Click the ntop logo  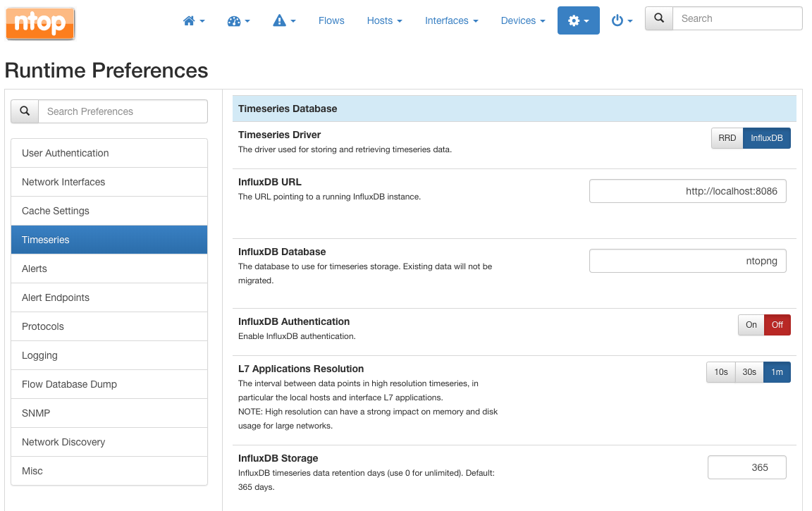[40, 23]
